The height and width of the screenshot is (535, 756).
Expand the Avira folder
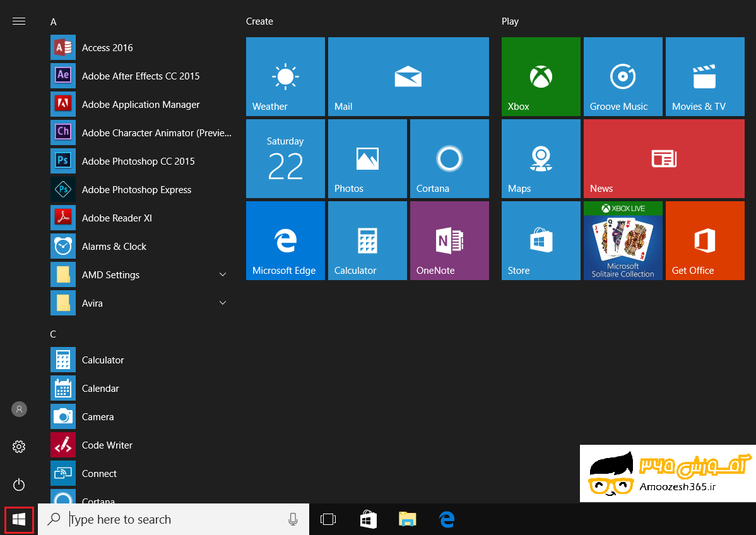(222, 303)
